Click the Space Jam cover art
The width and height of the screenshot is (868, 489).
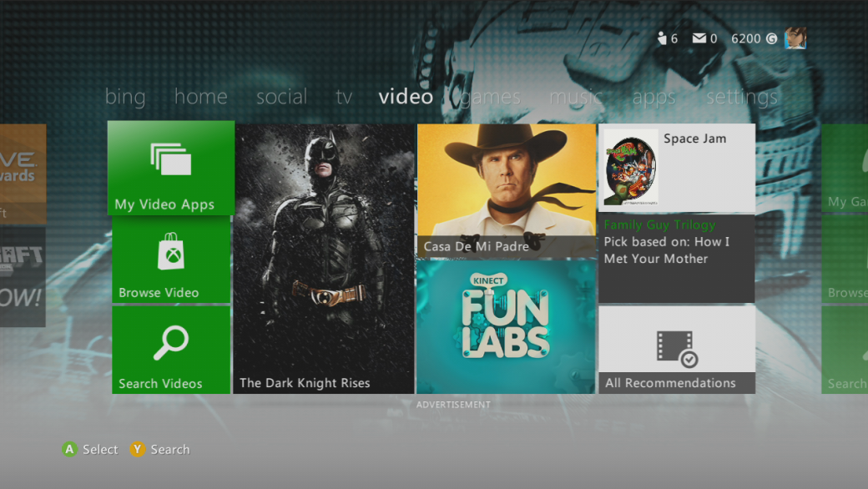pos(630,169)
